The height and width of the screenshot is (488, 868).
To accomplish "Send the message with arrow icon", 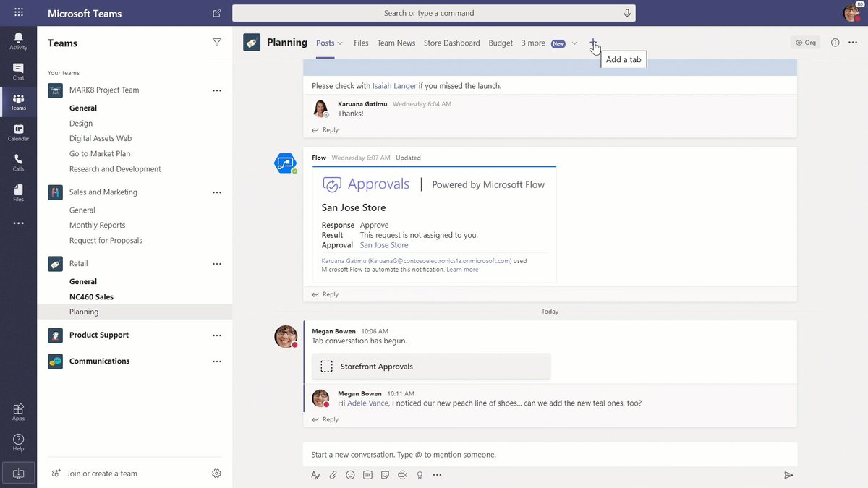I will [x=788, y=475].
